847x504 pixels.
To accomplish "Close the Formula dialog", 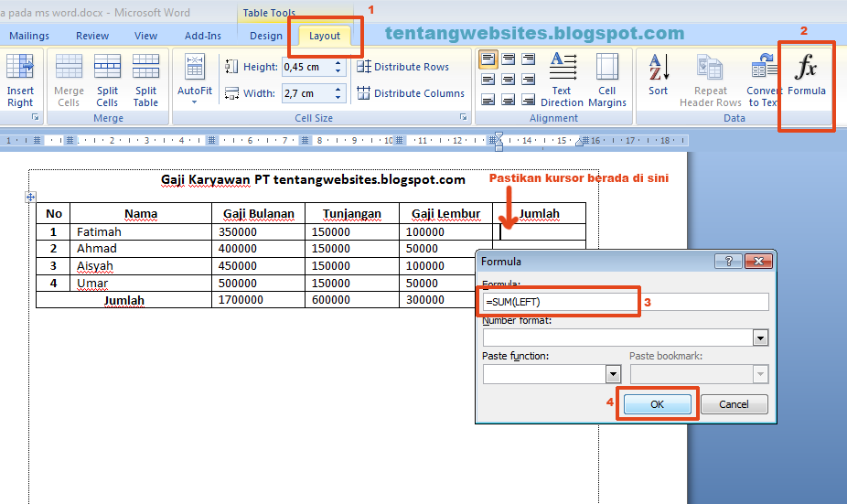I will (758, 262).
